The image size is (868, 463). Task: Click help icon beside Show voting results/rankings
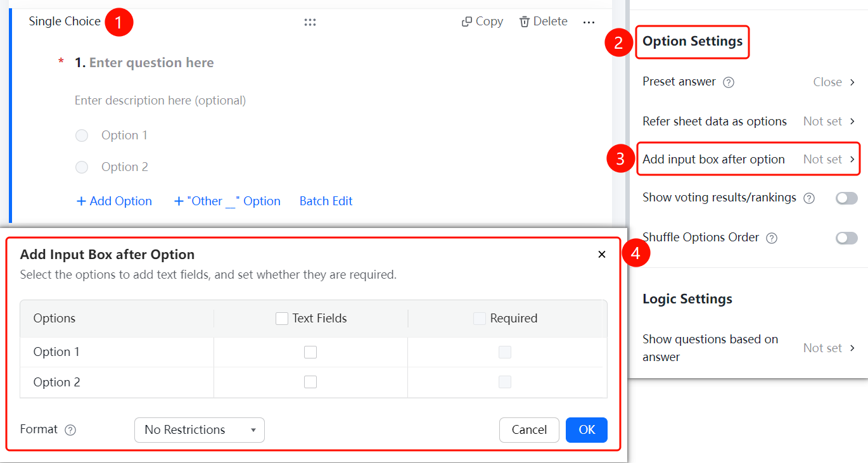809,198
